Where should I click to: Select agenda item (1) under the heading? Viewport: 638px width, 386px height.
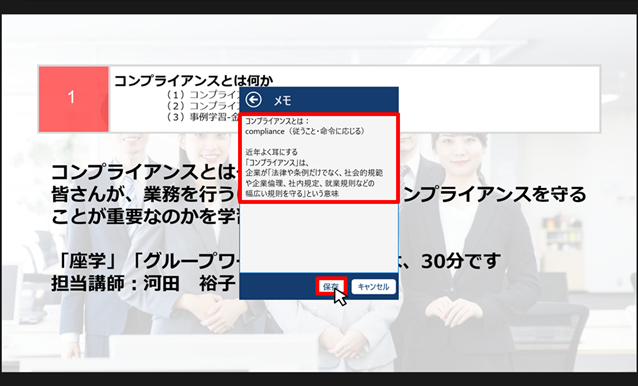(203, 95)
